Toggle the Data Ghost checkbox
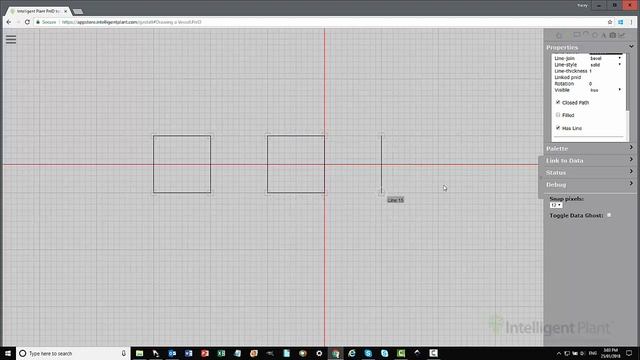The height and width of the screenshot is (360, 640). [609, 215]
